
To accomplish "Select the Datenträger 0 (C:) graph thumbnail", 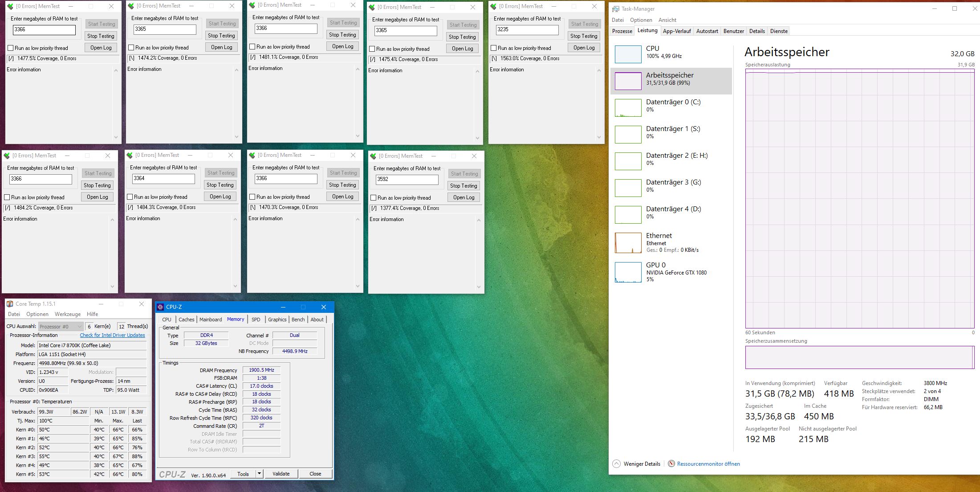I will click(628, 108).
